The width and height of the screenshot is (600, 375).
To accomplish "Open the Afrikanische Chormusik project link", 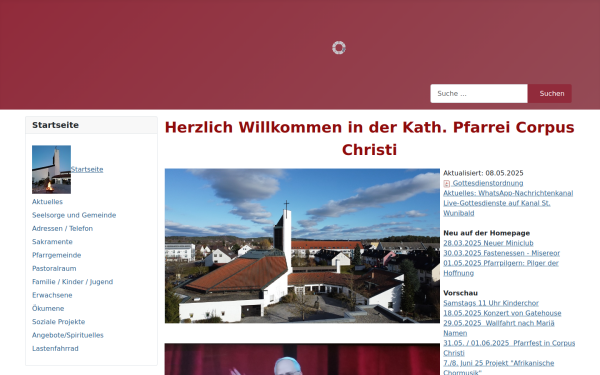I will [499, 368].
